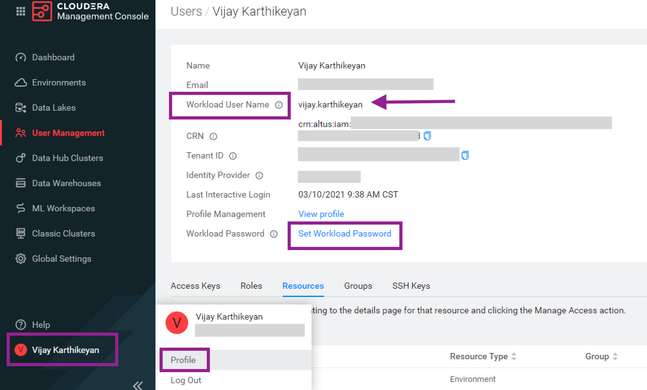
Task: Click the Environment cell in the resource table
Action: pyautogui.click(x=473, y=379)
